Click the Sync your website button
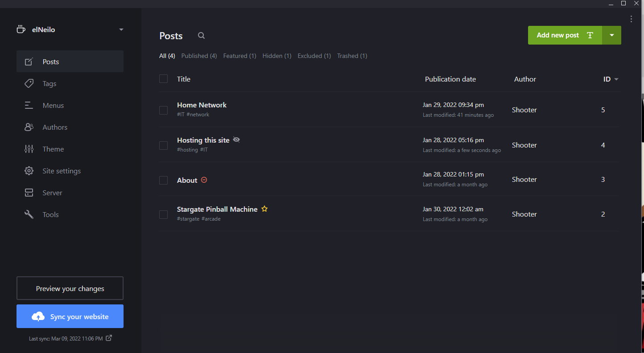The image size is (644, 353). (70, 316)
